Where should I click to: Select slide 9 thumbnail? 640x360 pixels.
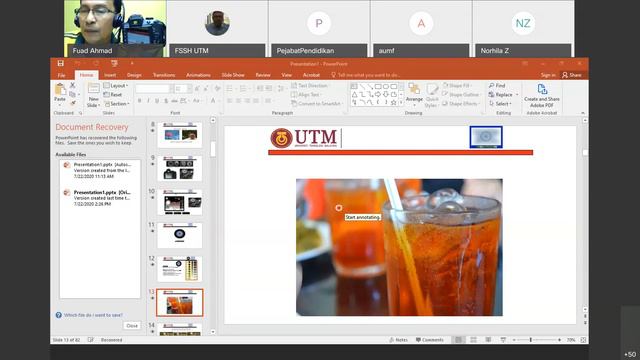180,168
